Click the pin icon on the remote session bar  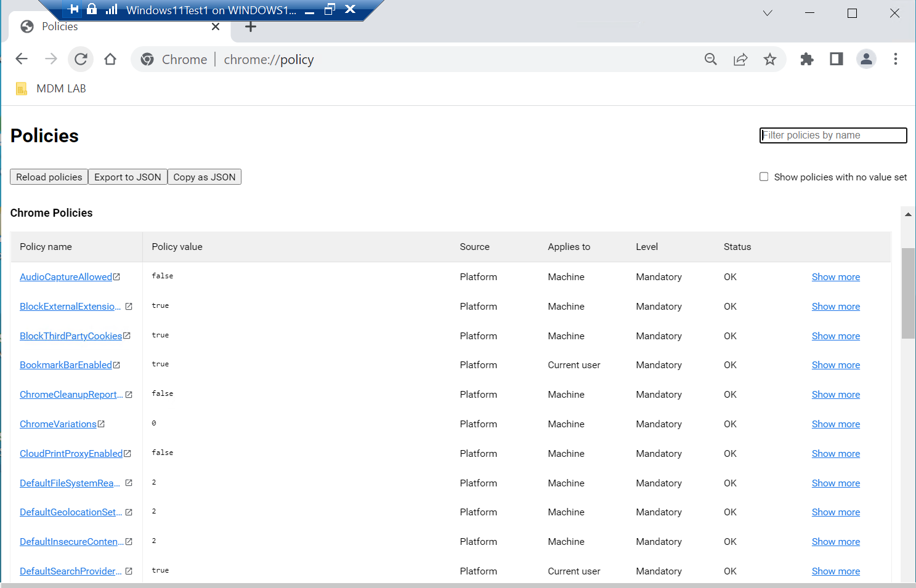click(x=74, y=9)
